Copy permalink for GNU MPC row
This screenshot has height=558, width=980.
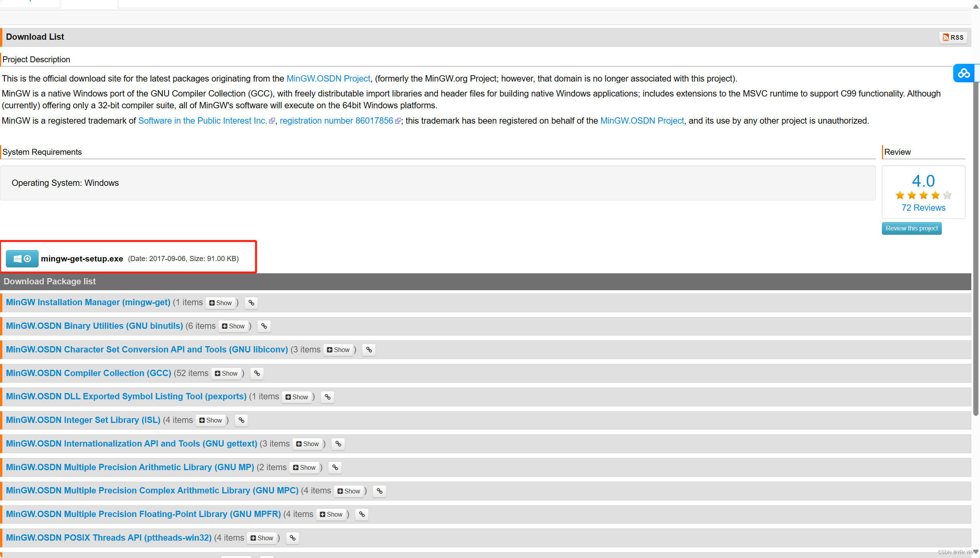(380, 491)
